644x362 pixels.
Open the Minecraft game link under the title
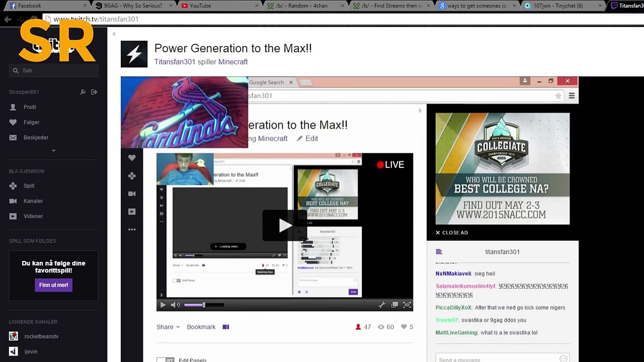[x=233, y=62]
